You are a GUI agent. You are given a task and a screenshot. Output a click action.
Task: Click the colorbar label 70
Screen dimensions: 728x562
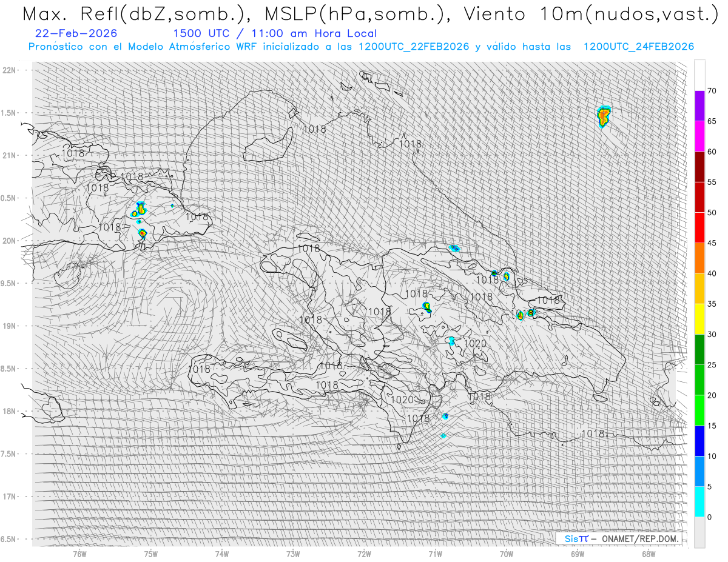[712, 91]
